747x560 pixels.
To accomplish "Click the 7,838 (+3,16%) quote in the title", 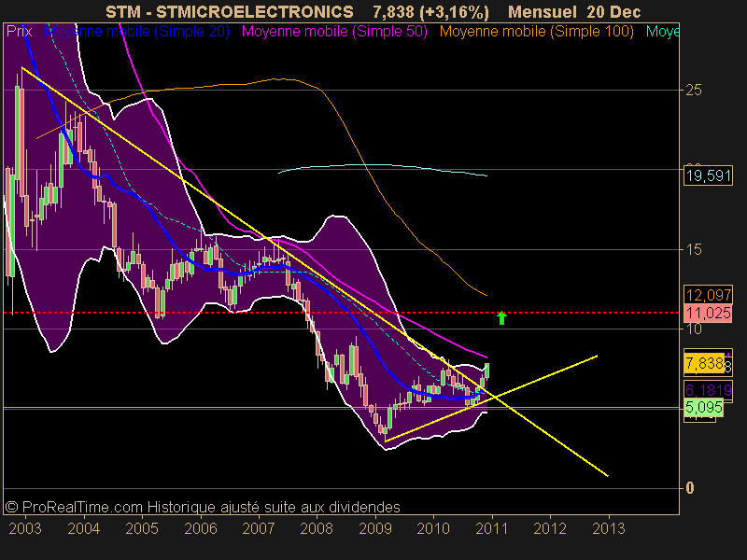I will click(x=430, y=11).
